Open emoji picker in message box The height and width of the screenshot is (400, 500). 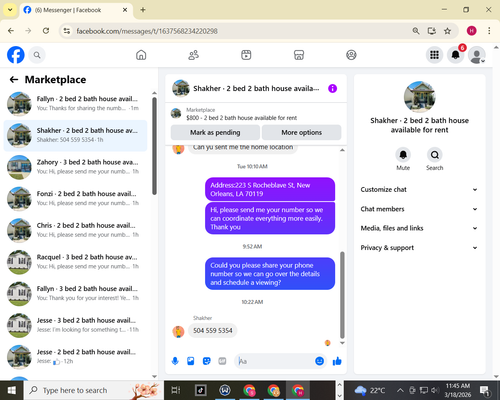(319, 361)
